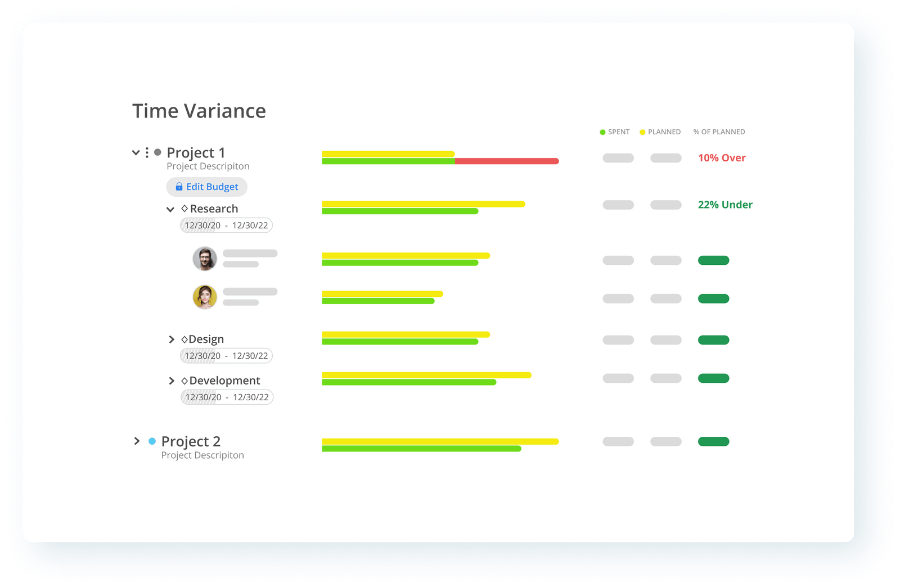Open the 10% Over variance link
900x588 pixels.
tap(722, 158)
